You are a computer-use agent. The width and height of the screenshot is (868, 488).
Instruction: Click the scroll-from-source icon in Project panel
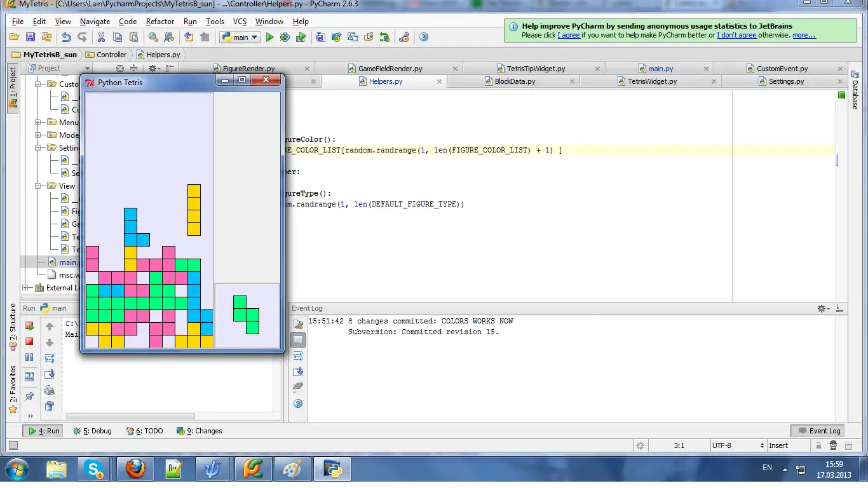[x=119, y=69]
